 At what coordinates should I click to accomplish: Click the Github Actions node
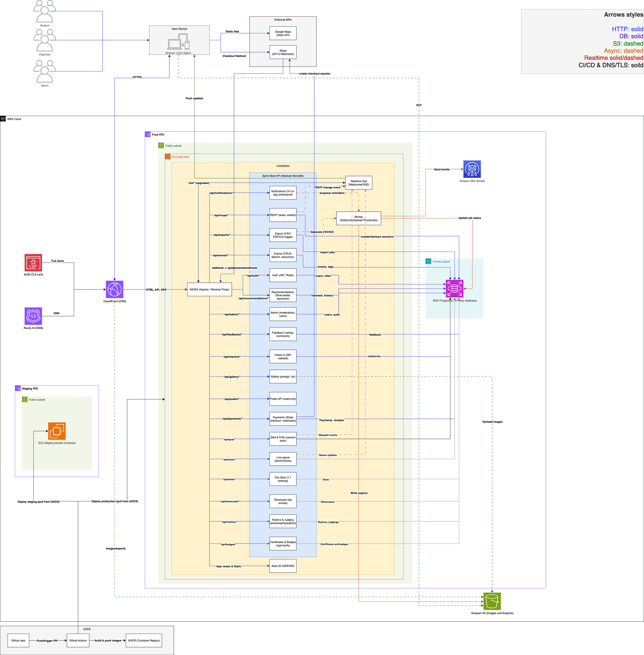point(78,640)
